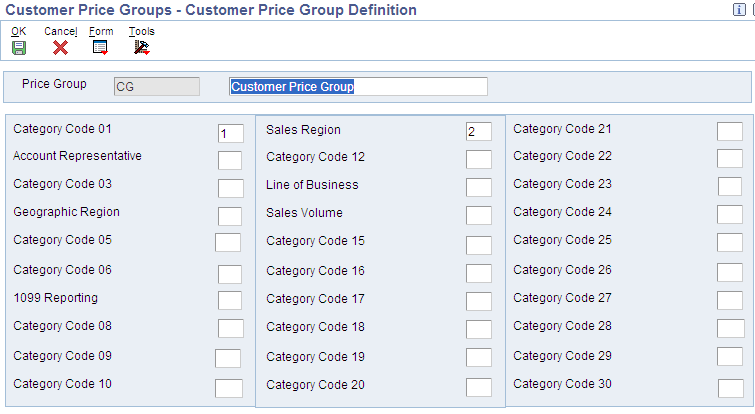Image resolution: width=755 pixels, height=414 pixels.
Task: Click the Account Representative input box
Action: click(230, 160)
